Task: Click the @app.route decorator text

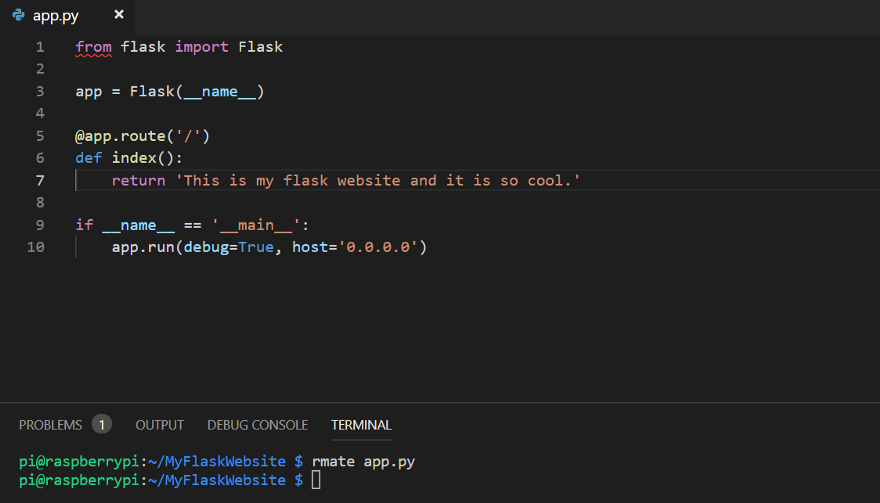Action: [x=142, y=136]
